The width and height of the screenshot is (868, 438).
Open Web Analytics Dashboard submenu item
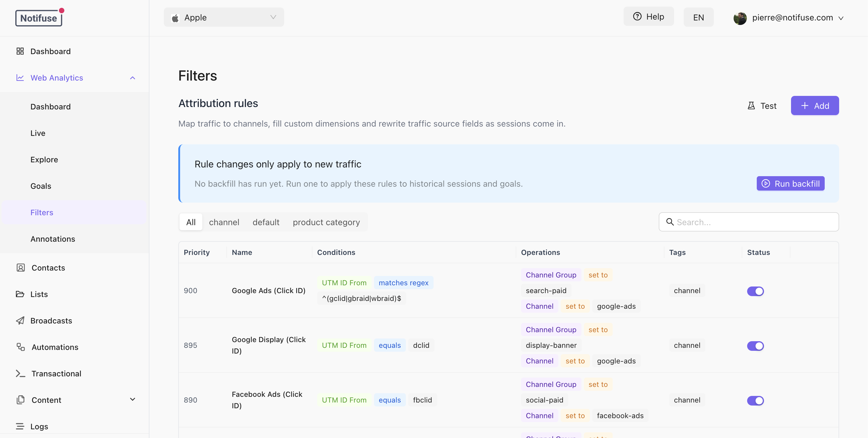(74, 106)
